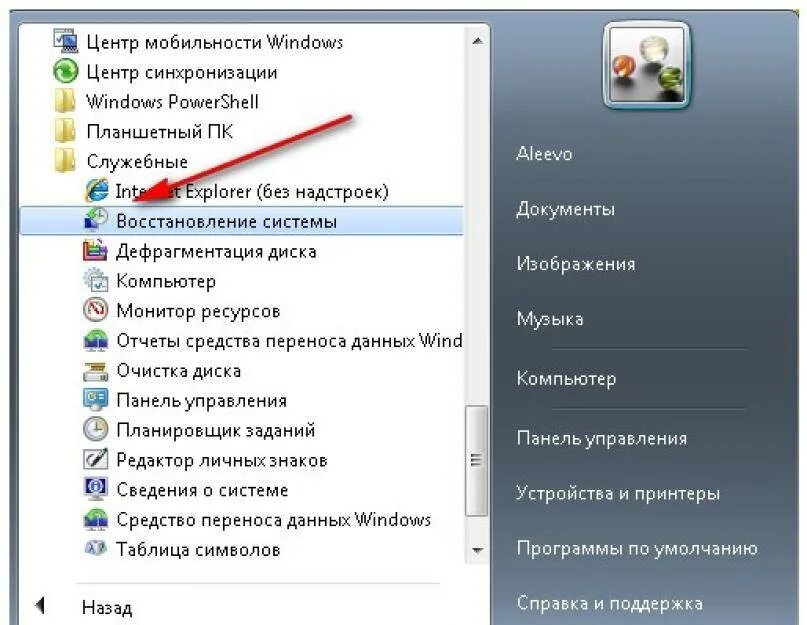The height and width of the screenshot is (625, 807).
Task: Open the Aleevo user folder link
Action: tap(544, 153)
